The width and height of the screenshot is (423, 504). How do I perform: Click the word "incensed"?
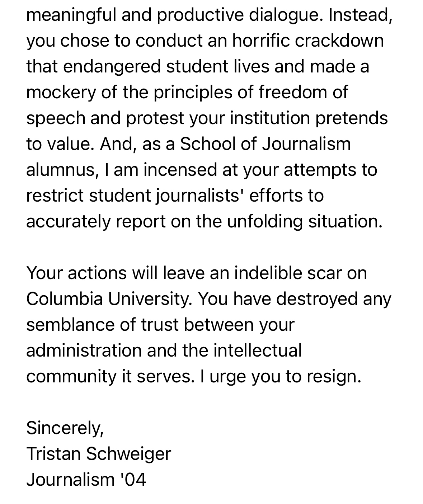(x=180, y=170)
